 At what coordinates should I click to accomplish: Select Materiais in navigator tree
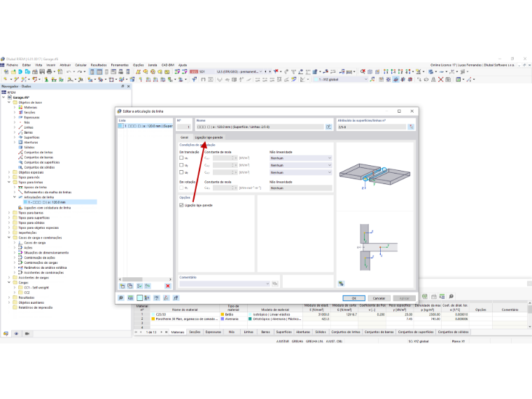pos(31,107)
